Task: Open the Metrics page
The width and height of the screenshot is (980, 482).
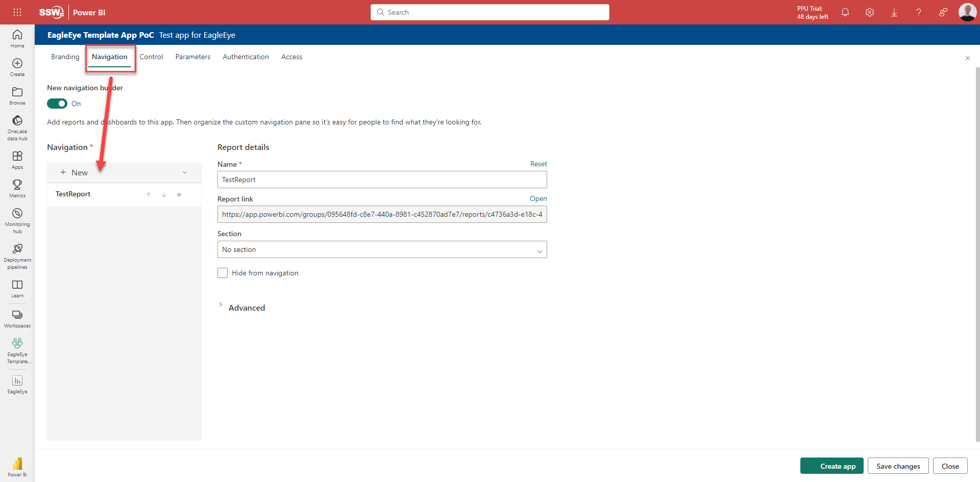Action: pos(17,188)
